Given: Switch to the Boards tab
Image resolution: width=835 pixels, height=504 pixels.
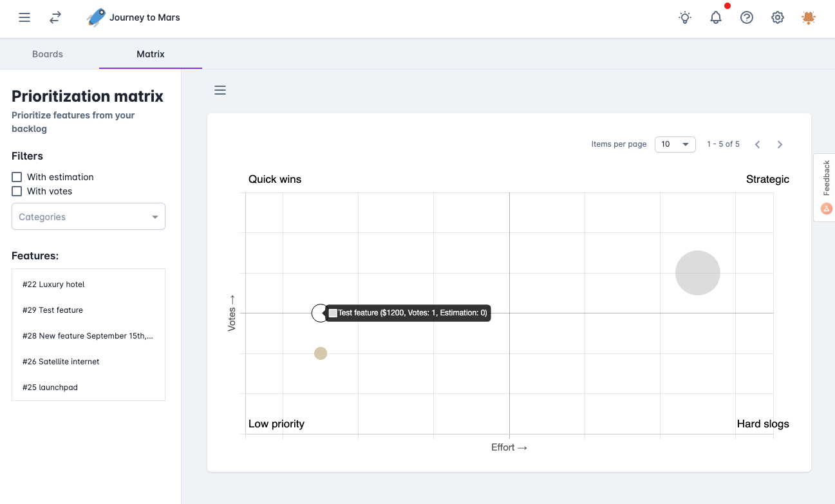Looking at the screenshot, I should 48,54.
